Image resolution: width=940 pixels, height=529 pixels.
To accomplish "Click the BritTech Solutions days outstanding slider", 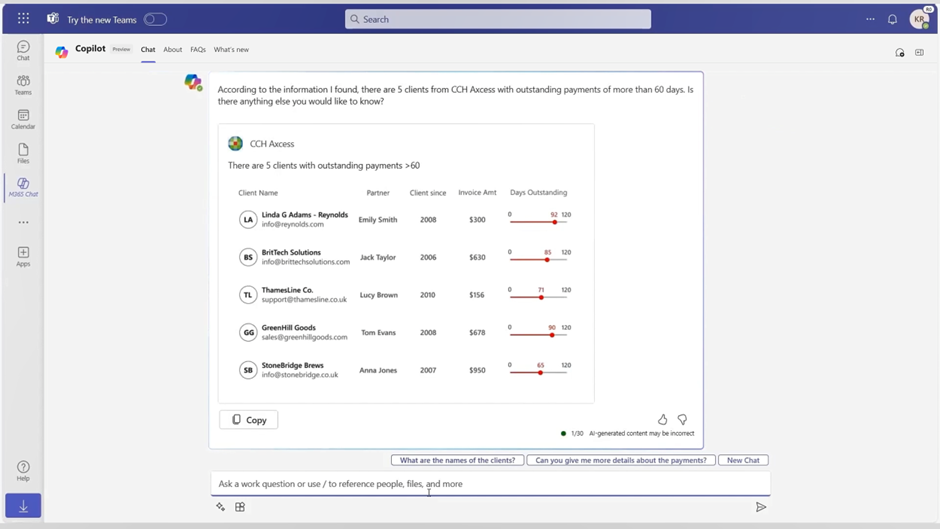I will 539,260.
